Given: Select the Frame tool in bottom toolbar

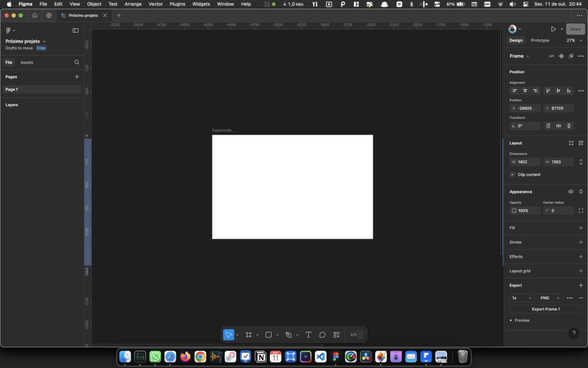Looking at the screenshot, I should (249, 335).
